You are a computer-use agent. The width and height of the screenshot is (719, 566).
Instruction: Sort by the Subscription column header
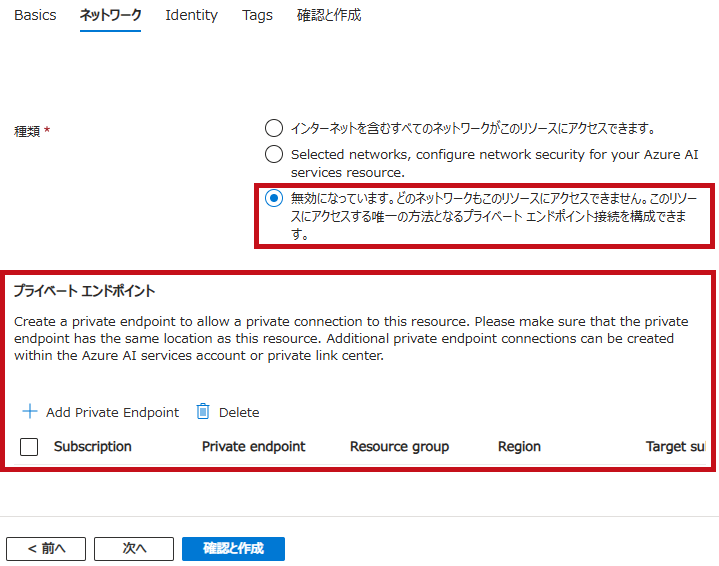(93, 447)
